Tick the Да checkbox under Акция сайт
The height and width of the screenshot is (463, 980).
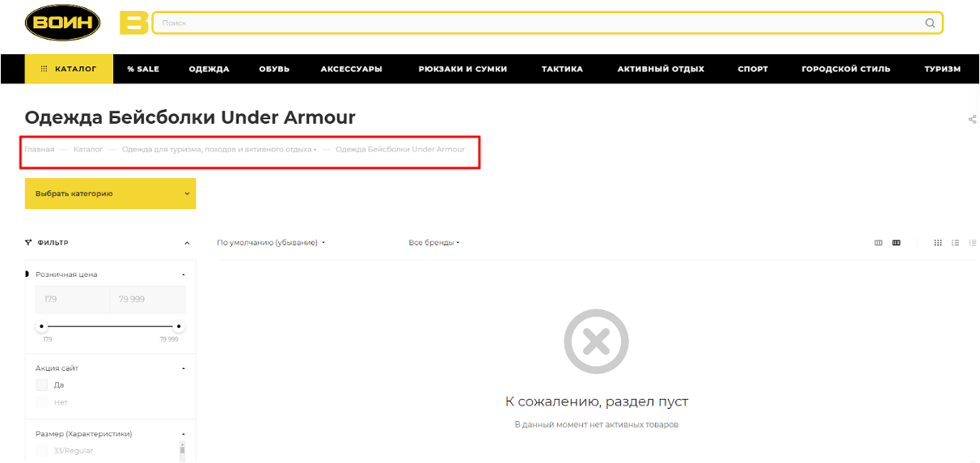point(42,384)
